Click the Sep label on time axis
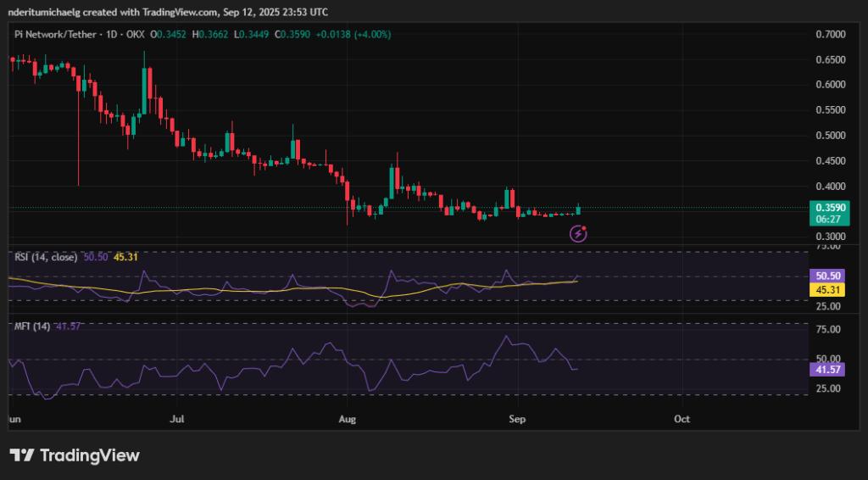Screen dimensions: 868x480 pyautogui.click(x=515, y=419)
